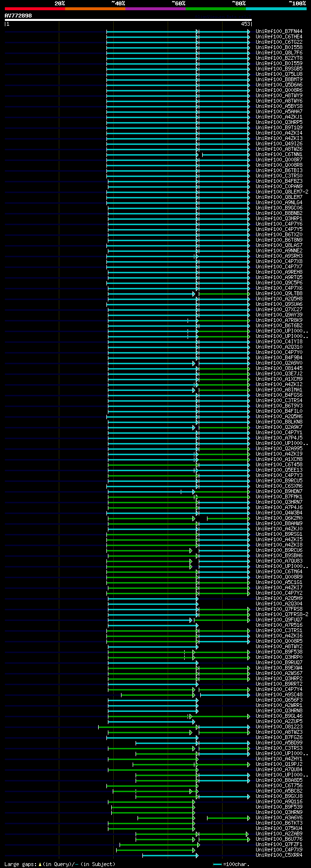The image size is (311, 868).
Task: Select the UniRef100_B8BNB2 label
Action: (279, 213)
